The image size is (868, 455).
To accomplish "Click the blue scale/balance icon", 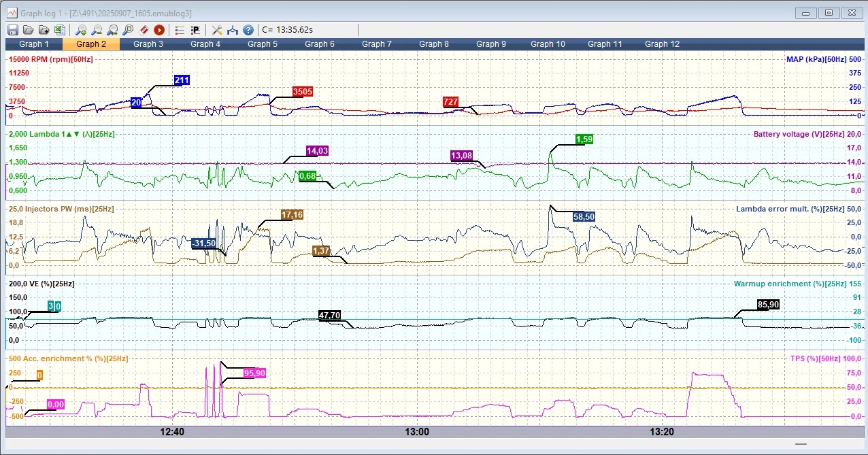I will [x=233, y=30].
